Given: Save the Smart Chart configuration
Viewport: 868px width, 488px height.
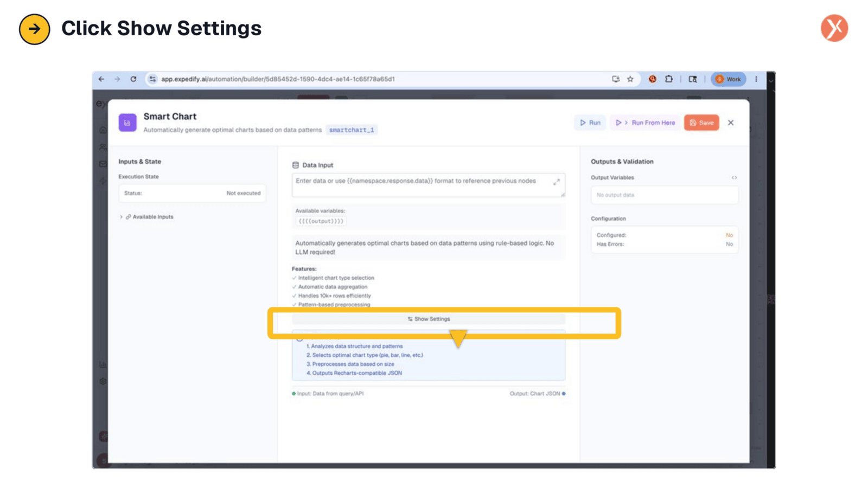Looking at the screenshot, I should (x=701, y=123).
